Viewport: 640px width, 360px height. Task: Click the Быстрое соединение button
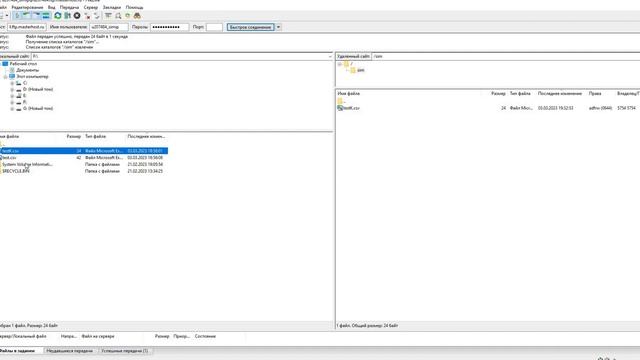251,27
